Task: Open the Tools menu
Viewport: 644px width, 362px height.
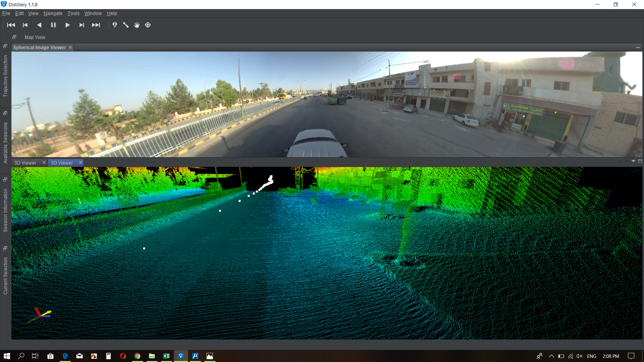Action: [73, 13]
